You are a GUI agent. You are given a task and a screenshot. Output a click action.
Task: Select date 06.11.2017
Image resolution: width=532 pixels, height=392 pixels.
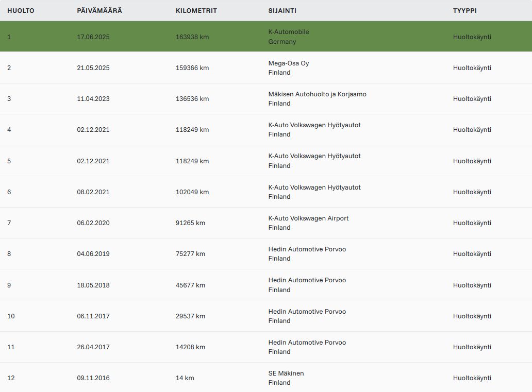pos(93,316)
